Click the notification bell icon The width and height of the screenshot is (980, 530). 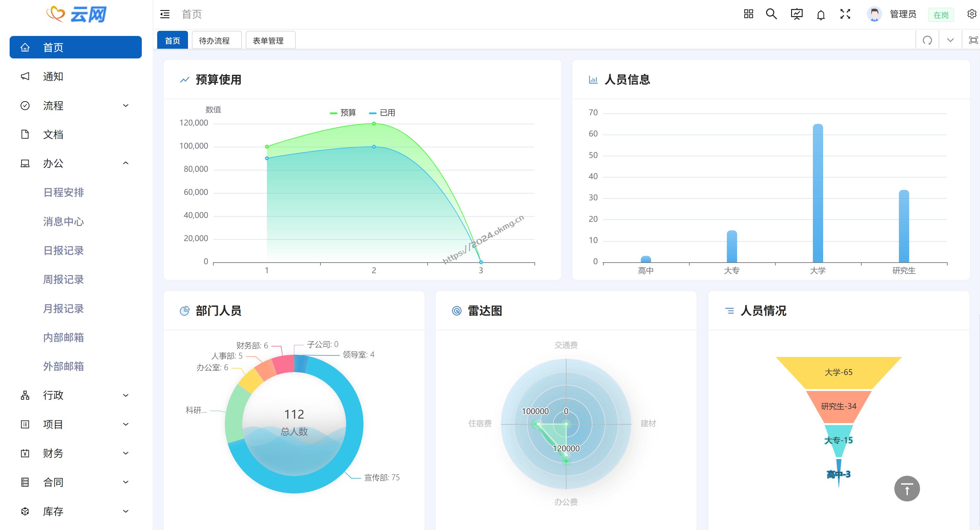pos(821,14)
